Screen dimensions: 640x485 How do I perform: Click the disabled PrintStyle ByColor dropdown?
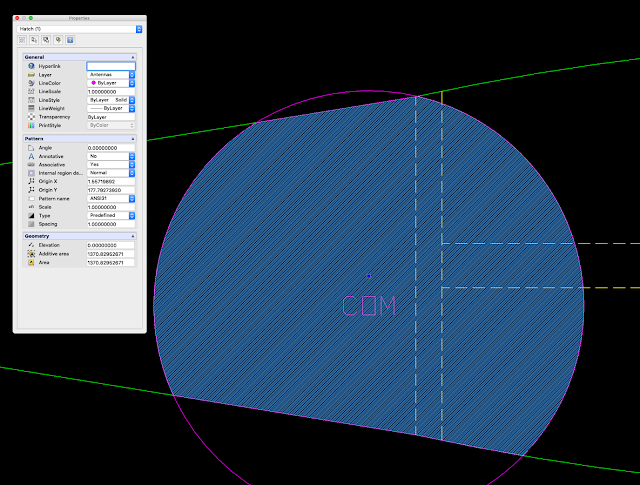pos(111,125)
